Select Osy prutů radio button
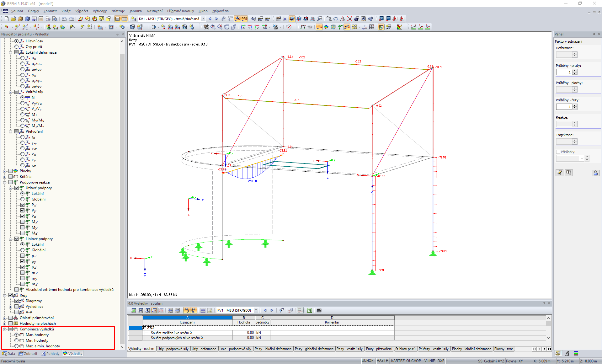 tap(17, 47)
